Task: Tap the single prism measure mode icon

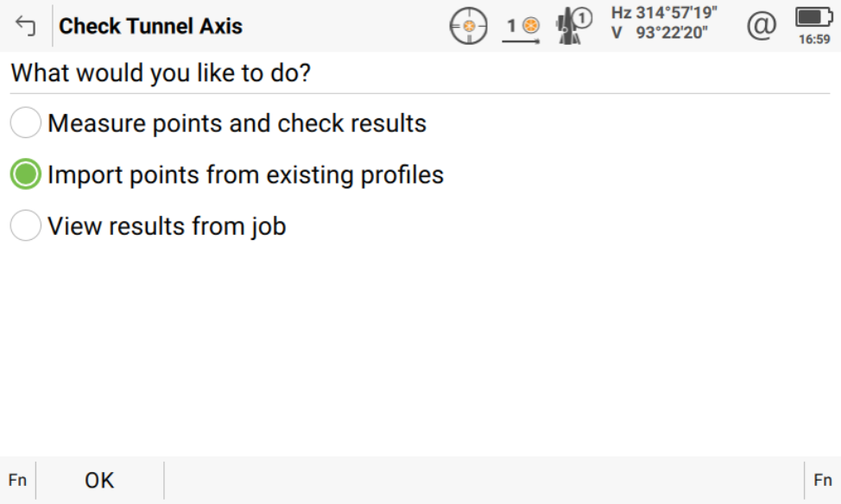Action: click(523, 27)
